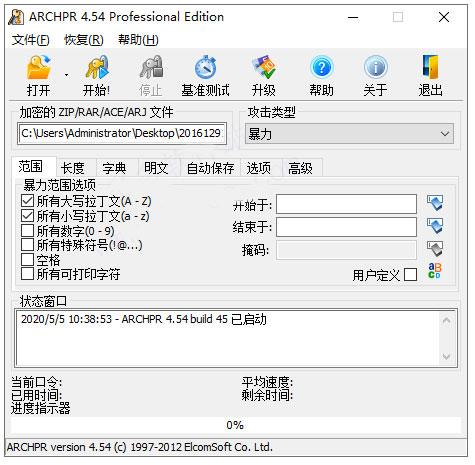Click the icon beside 开始于 field
Viewport: 475px width, 465px height.
tap(435, 203)
